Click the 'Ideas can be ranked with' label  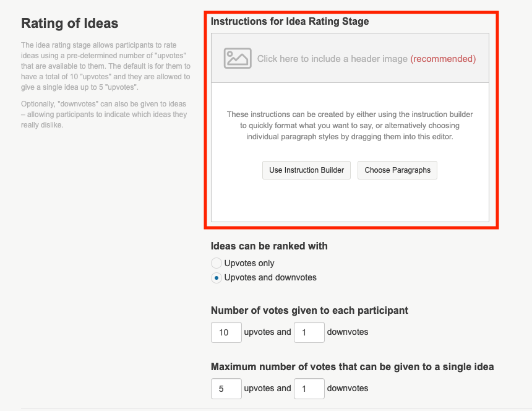[269, 246]
